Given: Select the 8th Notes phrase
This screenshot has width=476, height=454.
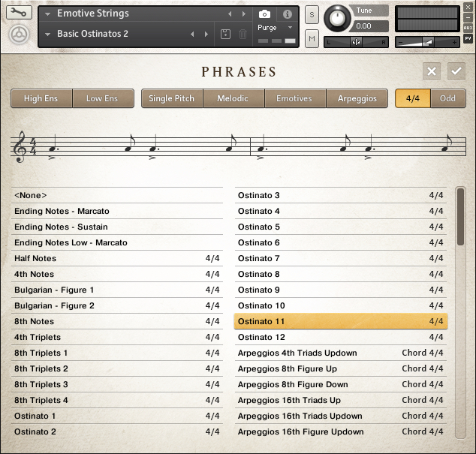Looking at the screenshot, I should [x=117, y=321].
